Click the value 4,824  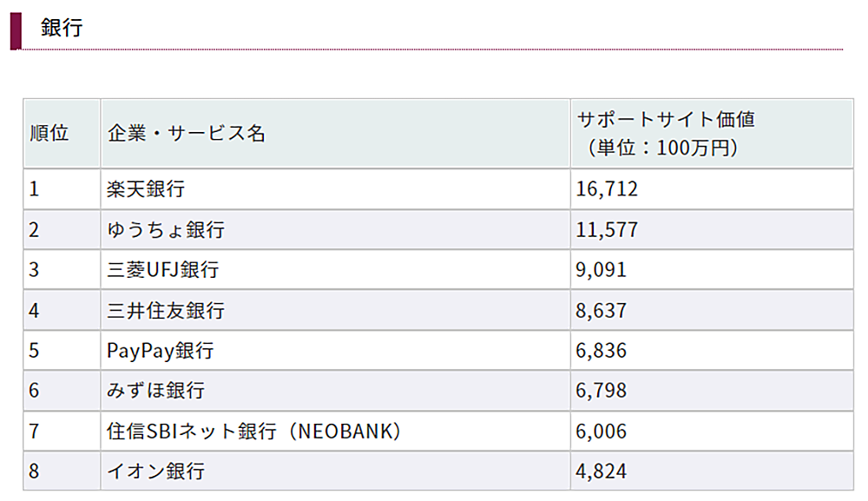(x=601, y=471)
